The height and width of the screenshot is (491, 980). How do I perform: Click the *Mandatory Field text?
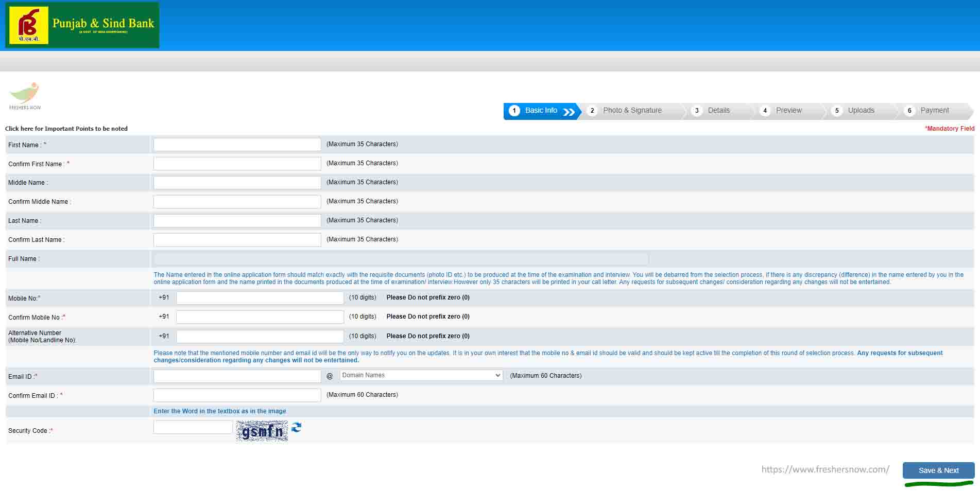coord(950,129)
